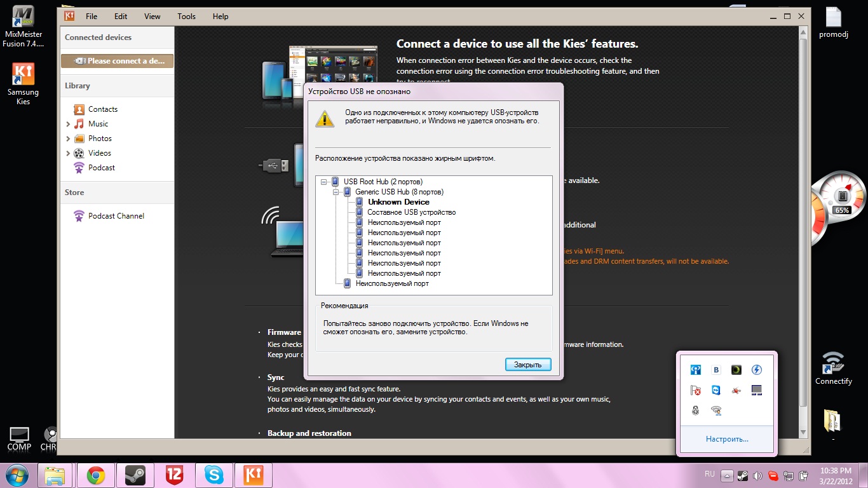Click the Contacts address book icon
This screenshot has height=488, width=868.
coord(79,109)
